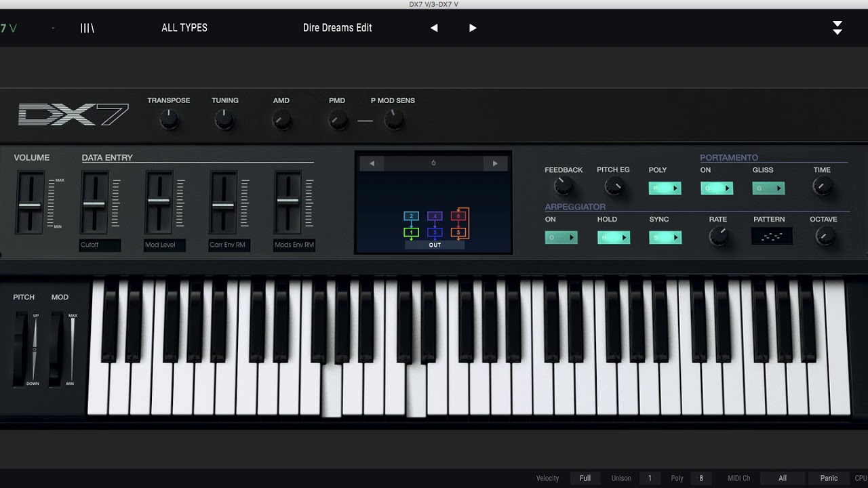Click the Panic button
This screenshot has width=868, height=488.
coord(829,479)
